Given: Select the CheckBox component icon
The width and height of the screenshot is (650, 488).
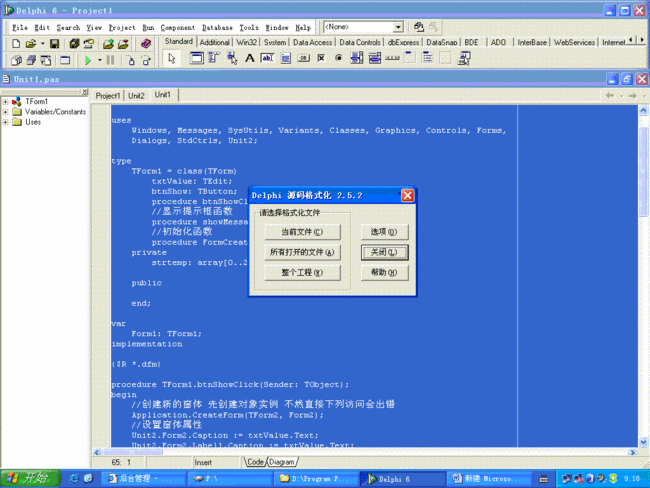Looking at the screenshot, I should (321, 58).
